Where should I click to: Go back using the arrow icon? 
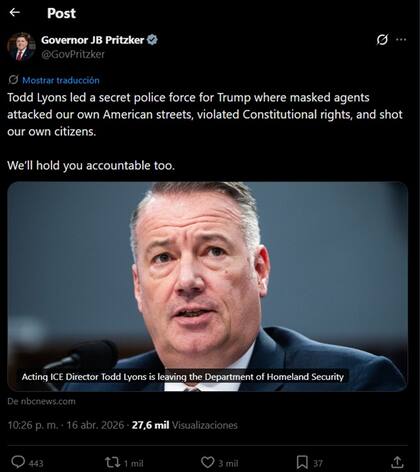pyautogui.click(x=15, y=13)
